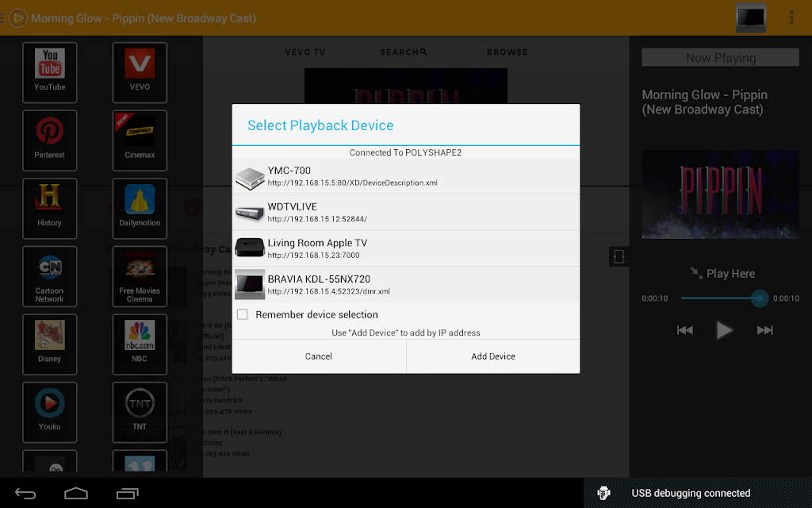The height and width of the screenshot is (508, 812).
Task: Cancel the device selection dialog
Action: click(x=319, y=356)
